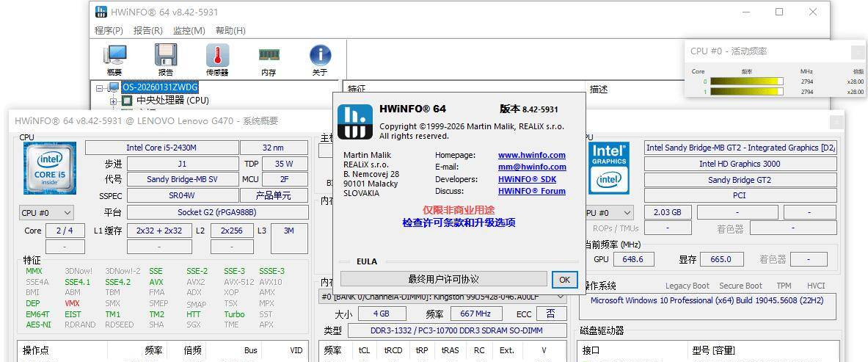Open the 监控(M) menu
Screen dimensions: 868x362
click(189, 31)
